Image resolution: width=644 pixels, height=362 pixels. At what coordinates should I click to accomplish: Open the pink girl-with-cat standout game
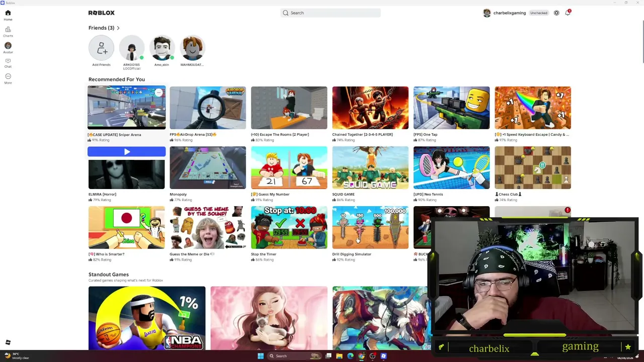(x=269, y=318)
